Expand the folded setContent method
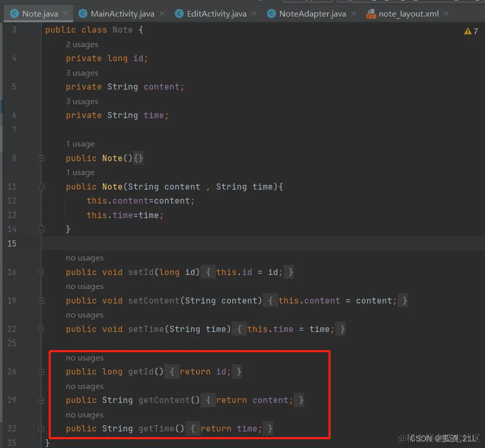Screen dimensions: 485x448 click(x=41, y=300)
